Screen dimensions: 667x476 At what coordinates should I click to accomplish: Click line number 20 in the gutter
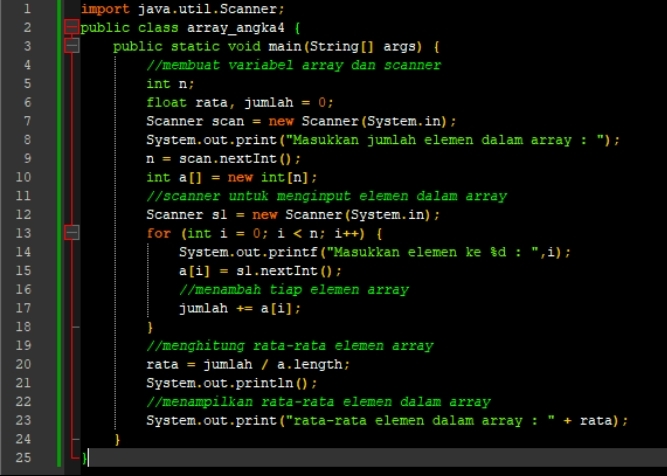24,364
